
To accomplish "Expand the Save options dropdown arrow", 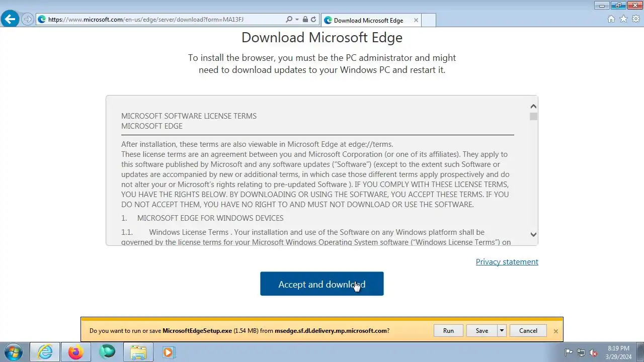I will click(501, 331).
